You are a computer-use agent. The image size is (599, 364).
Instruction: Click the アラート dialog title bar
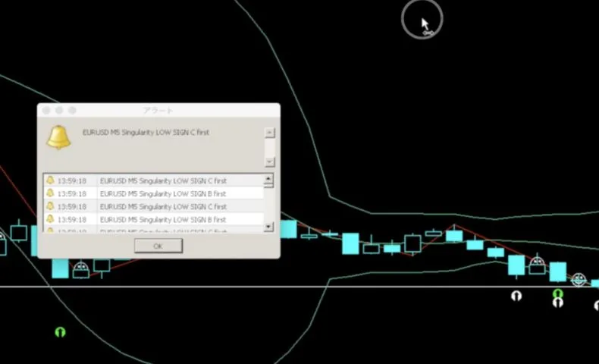[158, 111]
